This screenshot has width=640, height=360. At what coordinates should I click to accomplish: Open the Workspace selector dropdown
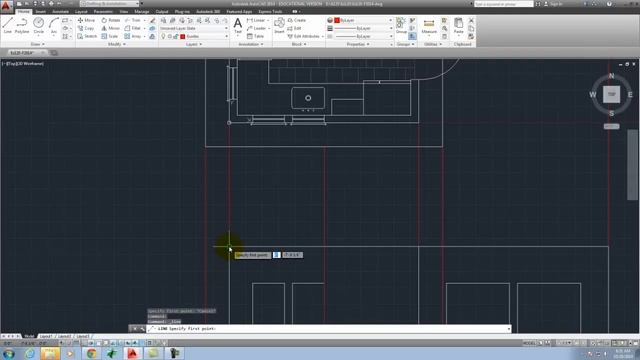tap(110, 4)
